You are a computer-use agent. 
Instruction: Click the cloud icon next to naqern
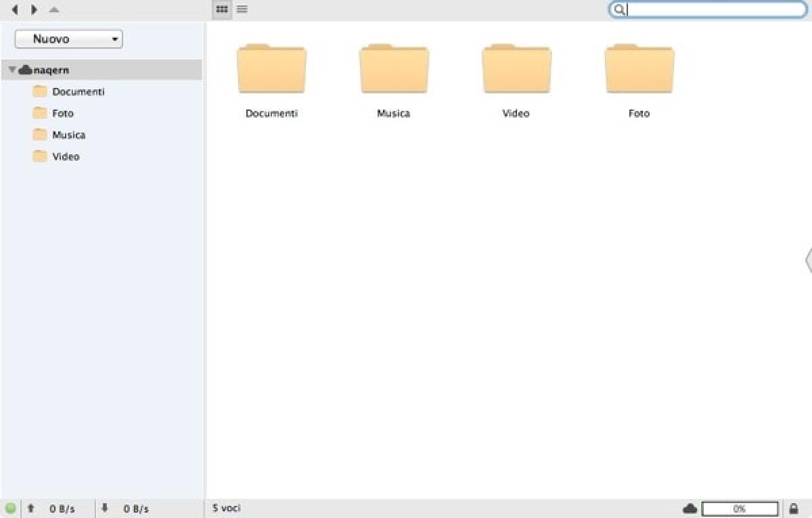[x=25, y=69]
